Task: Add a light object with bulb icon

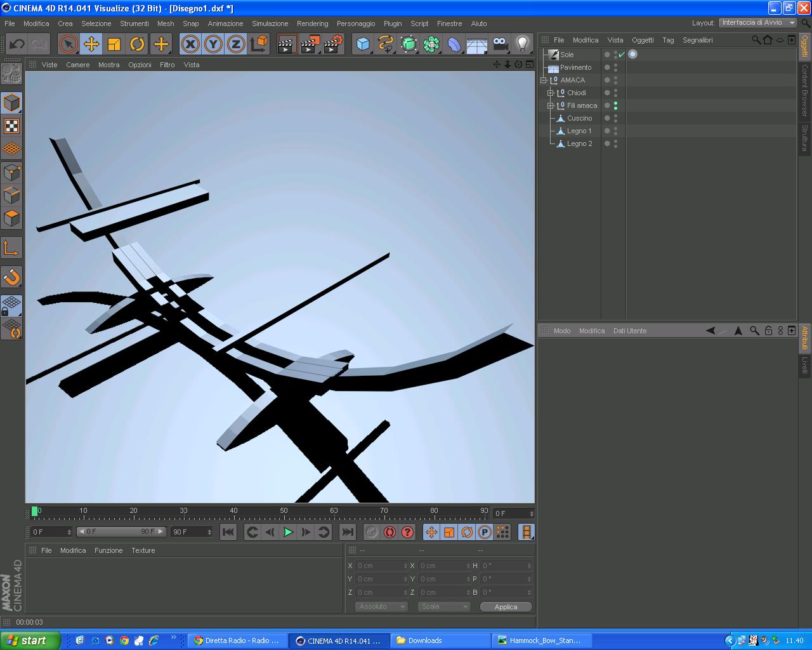Action: point(522,44)
